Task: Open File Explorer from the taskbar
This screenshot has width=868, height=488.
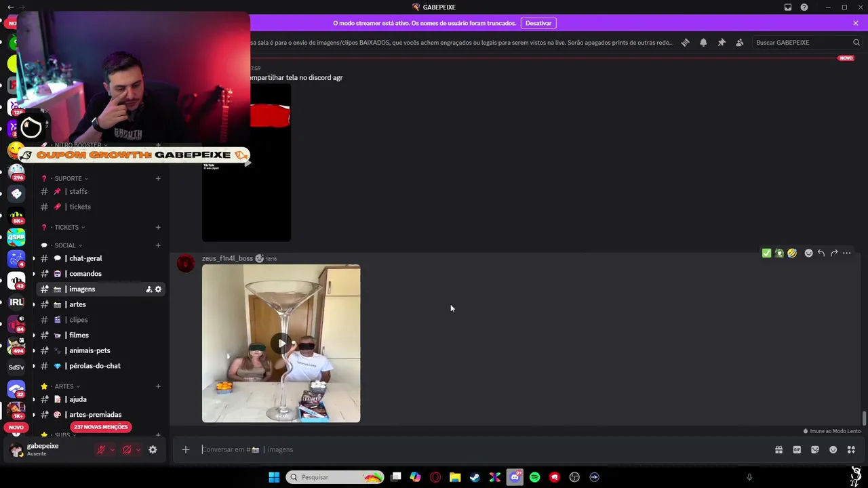Action: [455, 477]
